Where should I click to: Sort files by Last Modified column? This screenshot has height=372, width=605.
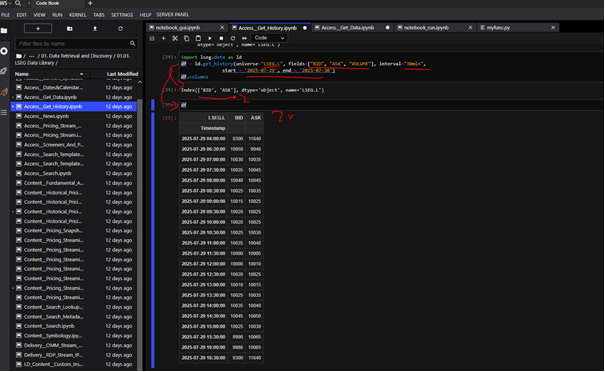122,74
